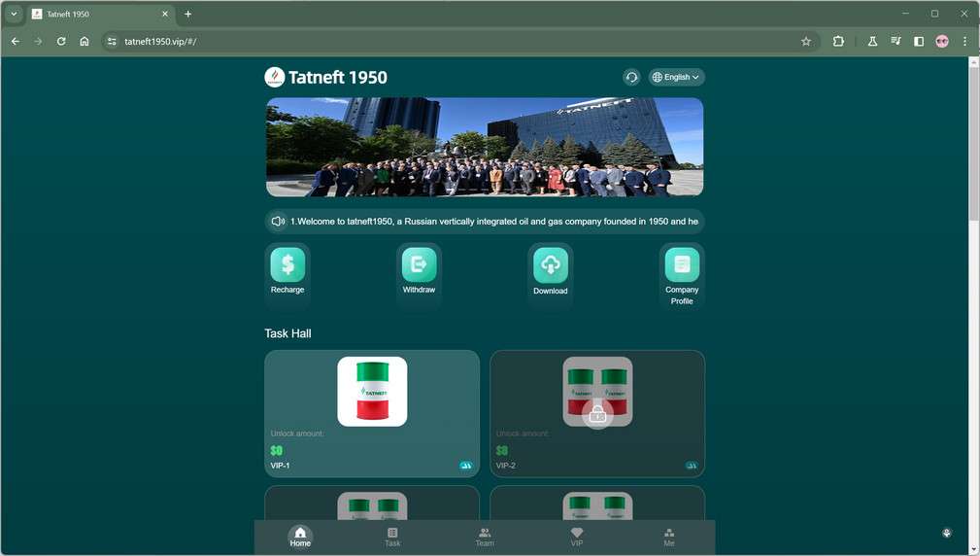Click the site information icon in address bar
Image resolution: width=980 pixels, height=556 pixels.
[112, 41]
